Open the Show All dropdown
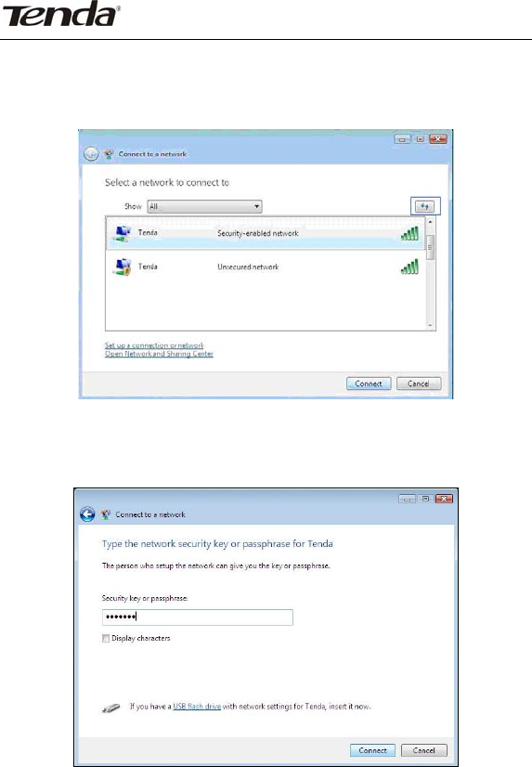Screen dimensions: 532x767 tap(204, 206)
